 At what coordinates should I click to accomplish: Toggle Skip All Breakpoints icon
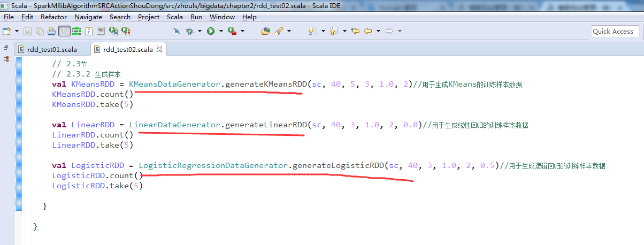tap(177, 32)
